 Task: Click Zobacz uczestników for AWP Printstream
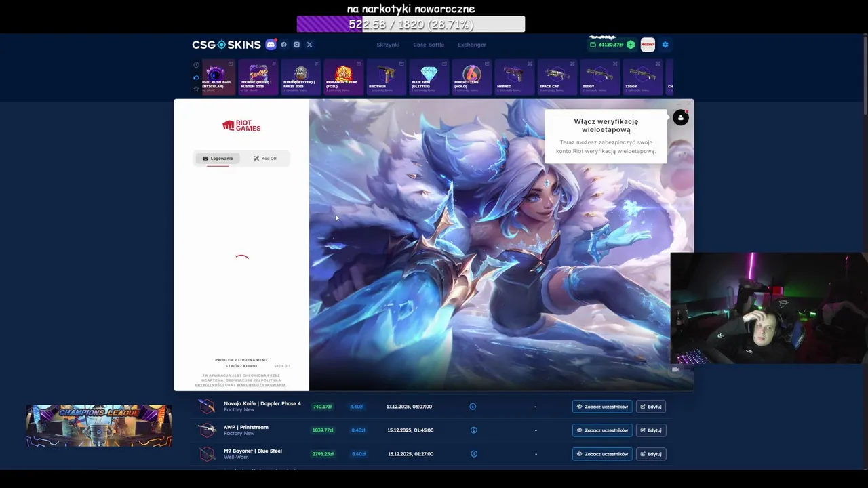click(x=602, y=430)
